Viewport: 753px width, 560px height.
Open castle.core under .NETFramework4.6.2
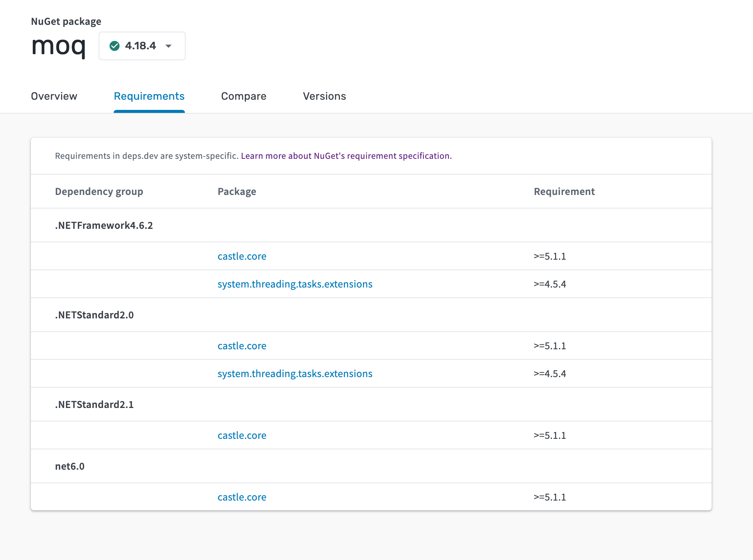point(242,256)
